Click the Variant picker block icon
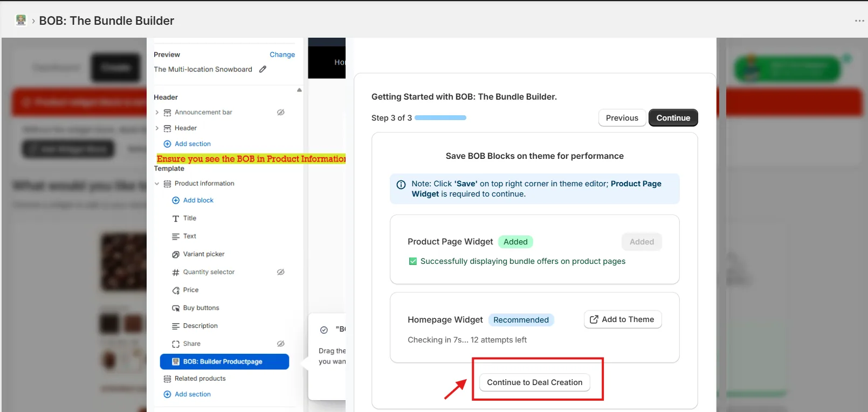The width and height of the screenshot is (868, 412). (x=176, y=254)
